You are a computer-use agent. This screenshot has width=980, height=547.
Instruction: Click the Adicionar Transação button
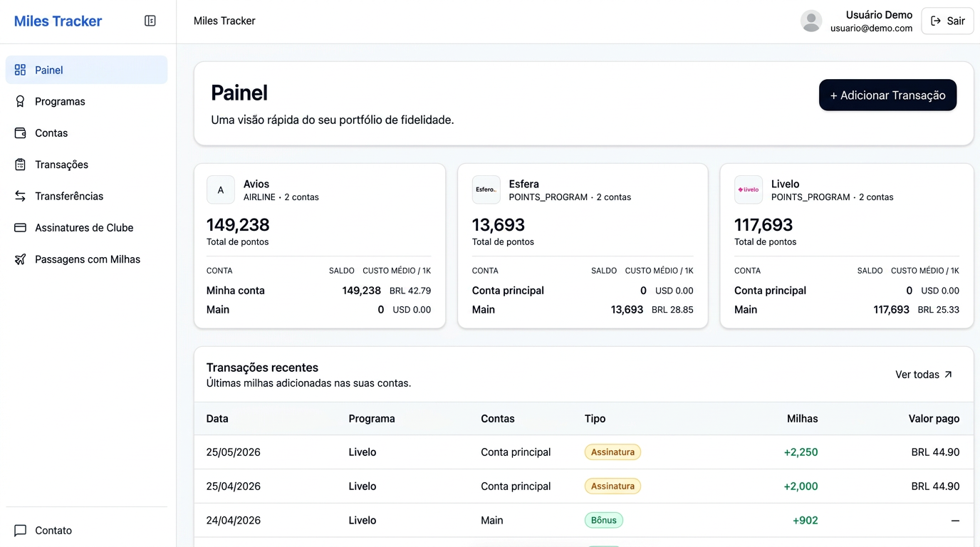tap(887, 95)
